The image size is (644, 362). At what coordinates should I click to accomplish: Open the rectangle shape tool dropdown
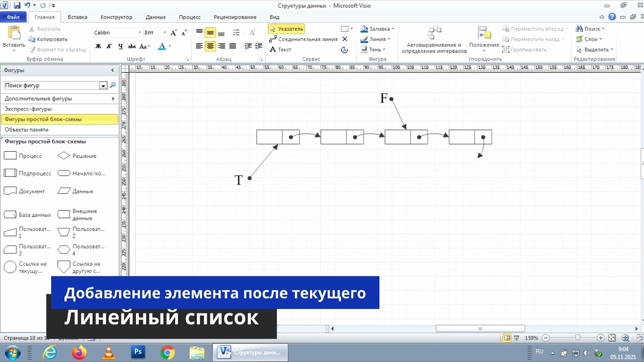352,29
